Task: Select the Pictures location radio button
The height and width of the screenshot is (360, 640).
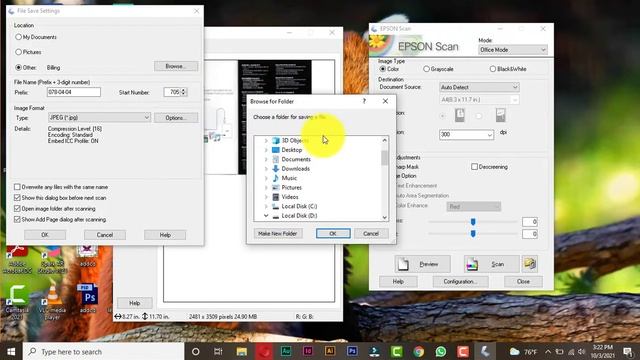Action: [x=18, y=52]
